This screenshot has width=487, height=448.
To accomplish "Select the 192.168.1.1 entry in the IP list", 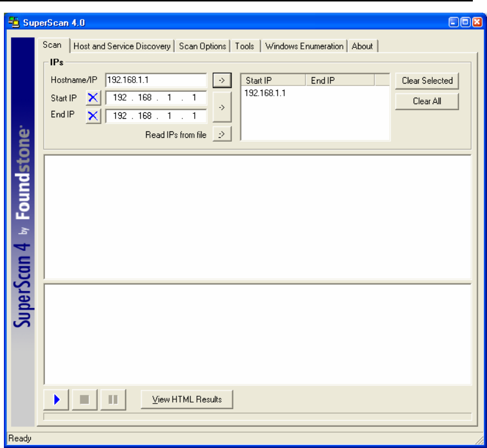I will pos(265,93).
